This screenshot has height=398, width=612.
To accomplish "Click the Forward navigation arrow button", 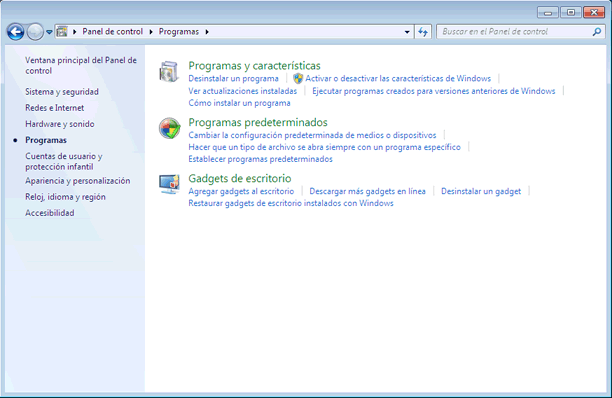I will pyautogui.click(x=35, y=32).
